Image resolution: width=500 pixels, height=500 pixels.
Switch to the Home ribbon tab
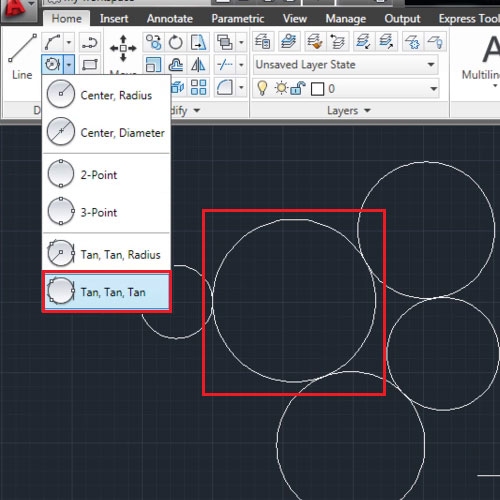[x=66, y=19]
